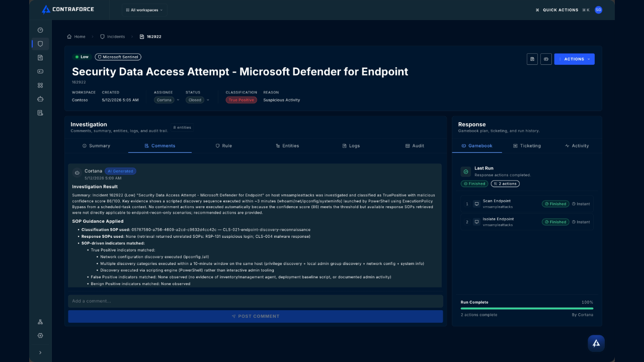Open the Status Closed dropdown

198,100
